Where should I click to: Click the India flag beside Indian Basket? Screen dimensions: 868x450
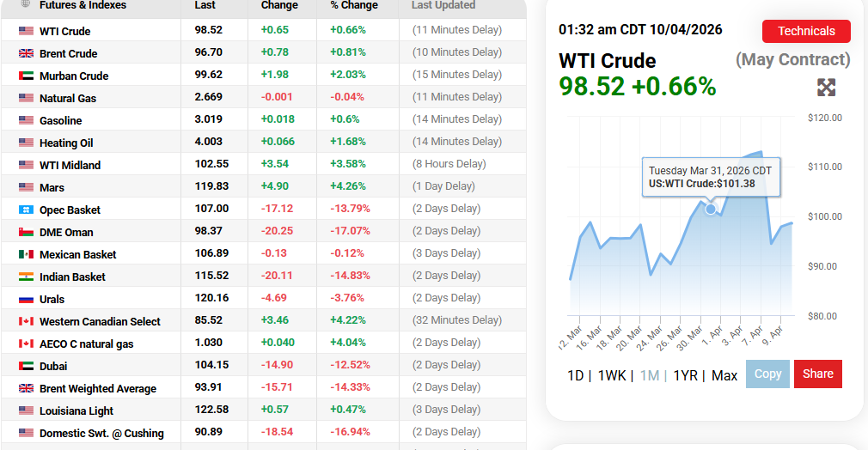26,277
